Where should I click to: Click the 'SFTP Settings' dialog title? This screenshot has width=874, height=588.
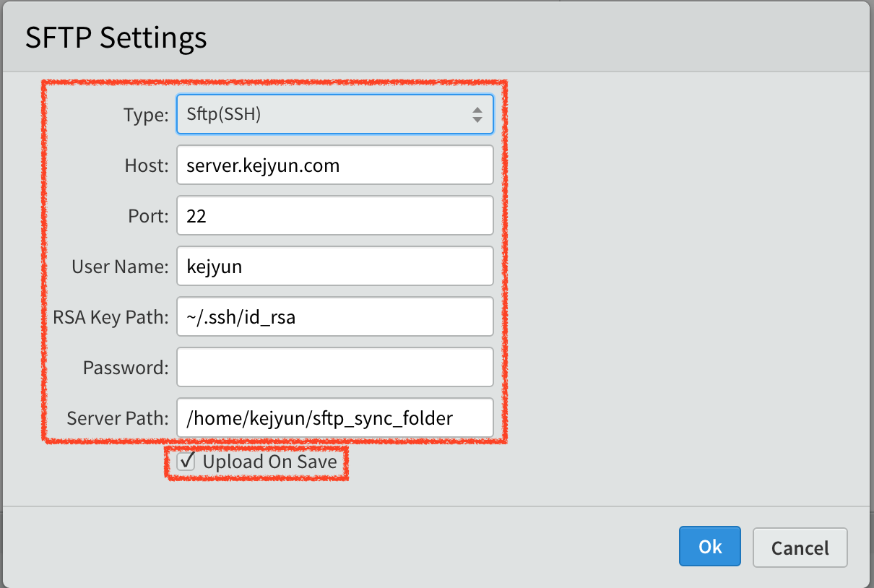coord(116,38)
